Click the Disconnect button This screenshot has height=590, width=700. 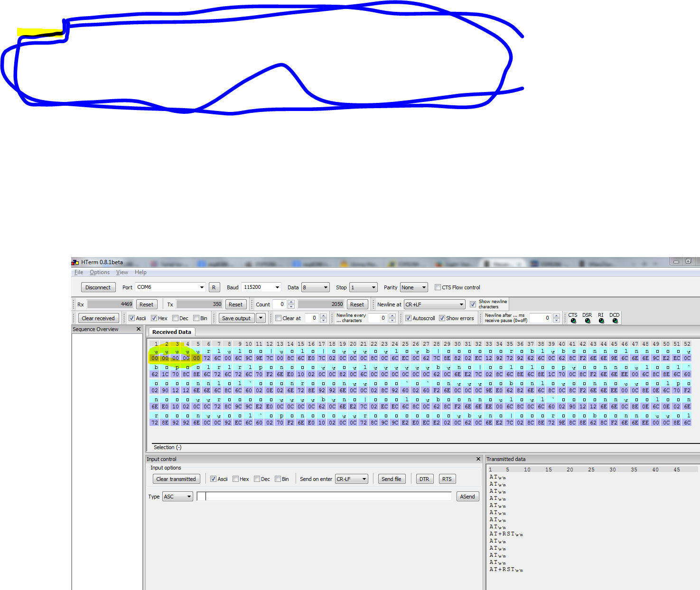pos(98,287)
